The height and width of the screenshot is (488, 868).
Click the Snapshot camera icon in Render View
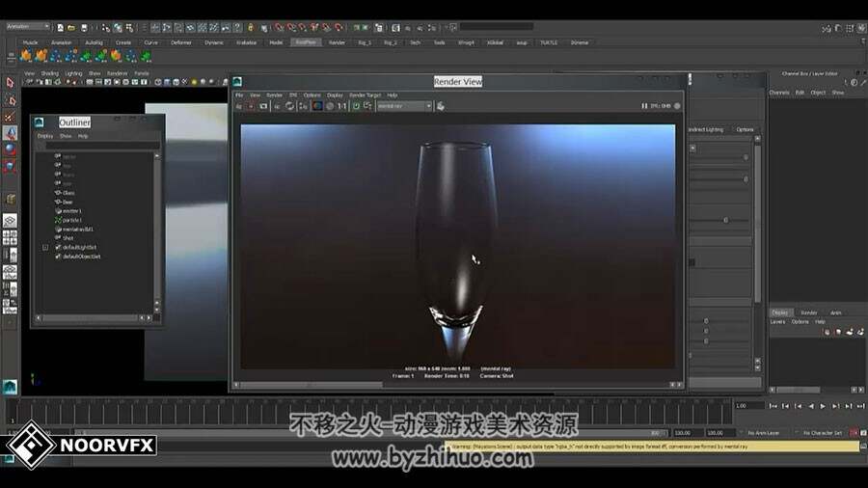click(x=263, y=106)
